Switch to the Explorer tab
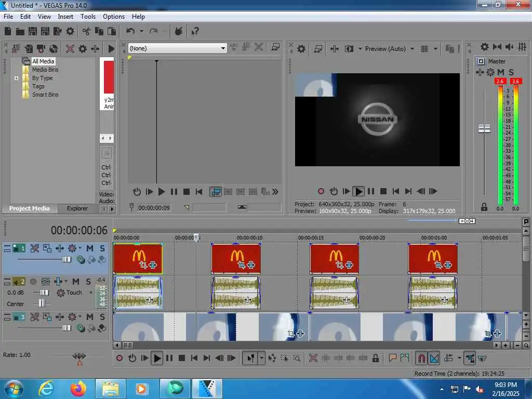 pyautogui.click(x=77, y=208)
